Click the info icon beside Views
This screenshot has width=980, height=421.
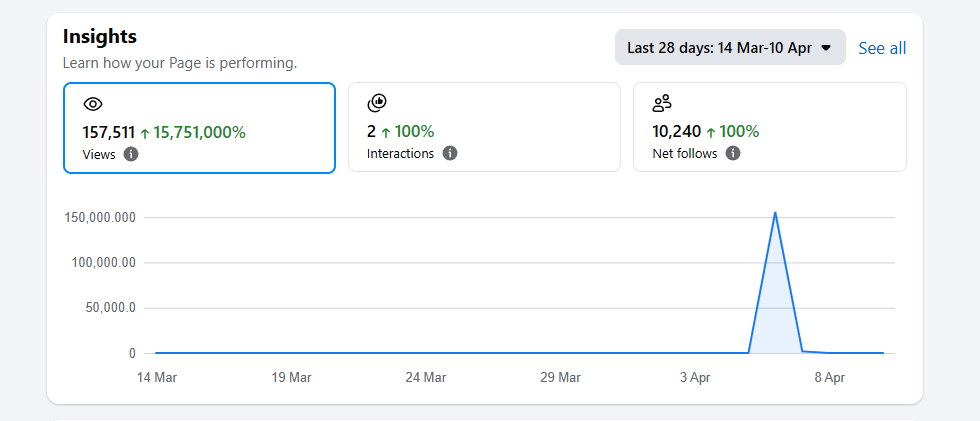click(131, 154)
